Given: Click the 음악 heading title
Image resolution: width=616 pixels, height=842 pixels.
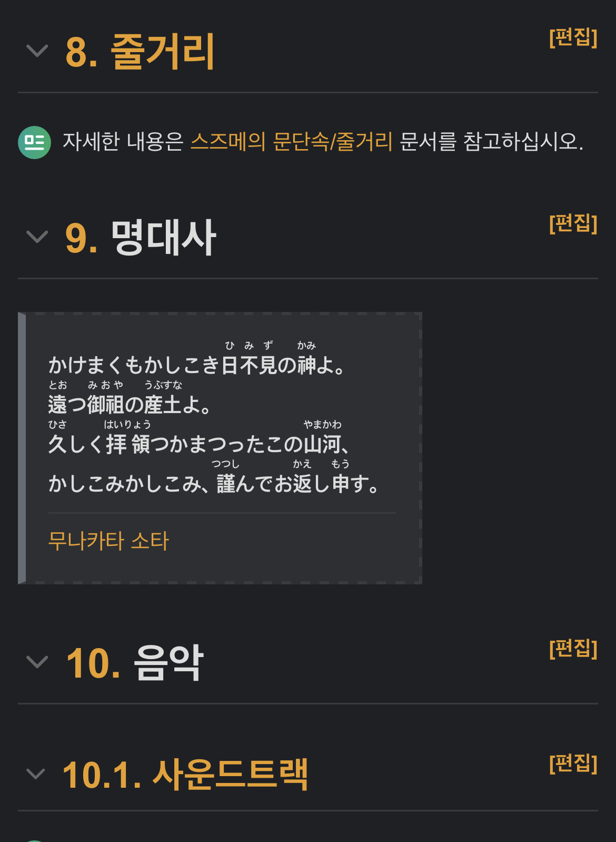Looking at the screenshot, I should tap(168, 662).
